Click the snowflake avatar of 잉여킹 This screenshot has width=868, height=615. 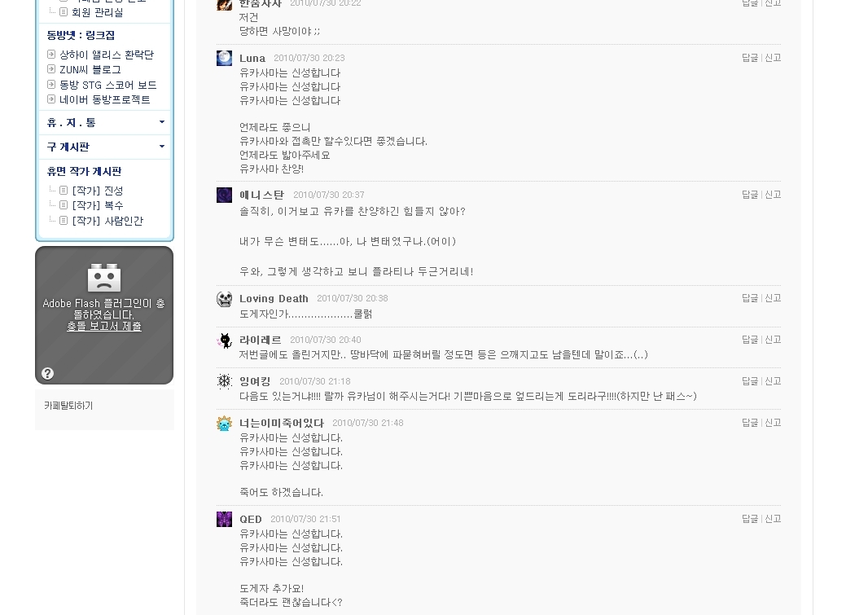pyautogui.click(x=224, y=381)
